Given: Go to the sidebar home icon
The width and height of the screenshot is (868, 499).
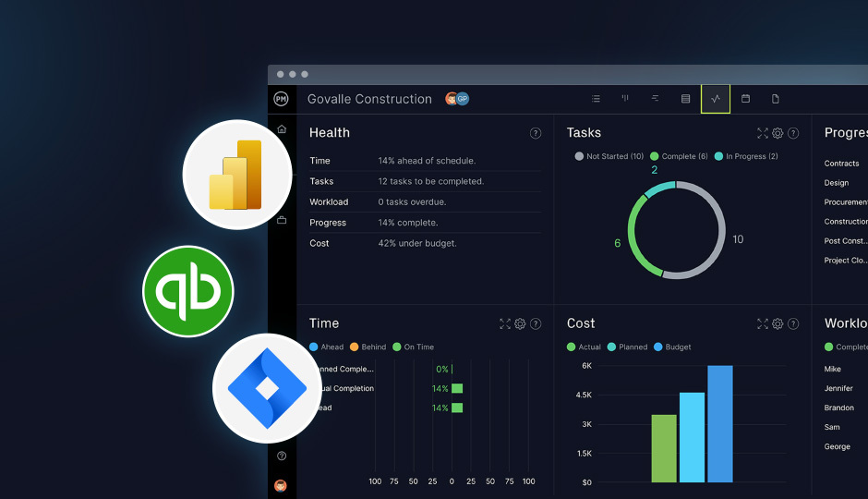Looking at the screenshot, I should click(x=282, y=129).
